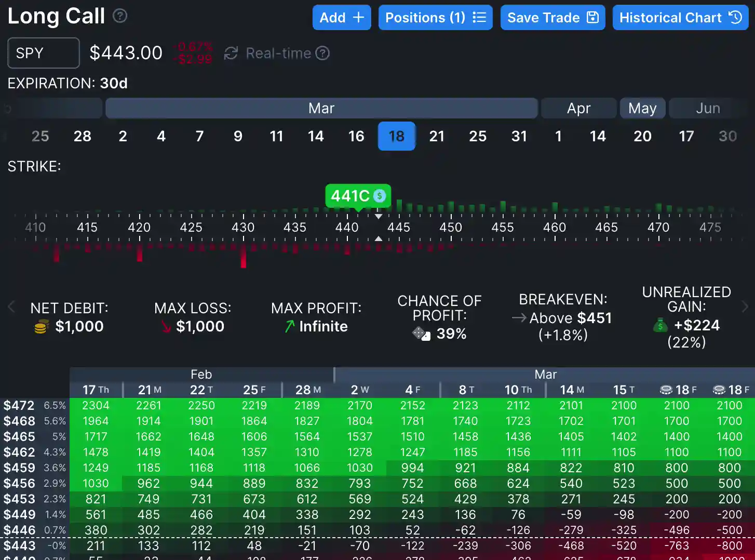Switch to the May expiration month

click(x=642, y=108)
